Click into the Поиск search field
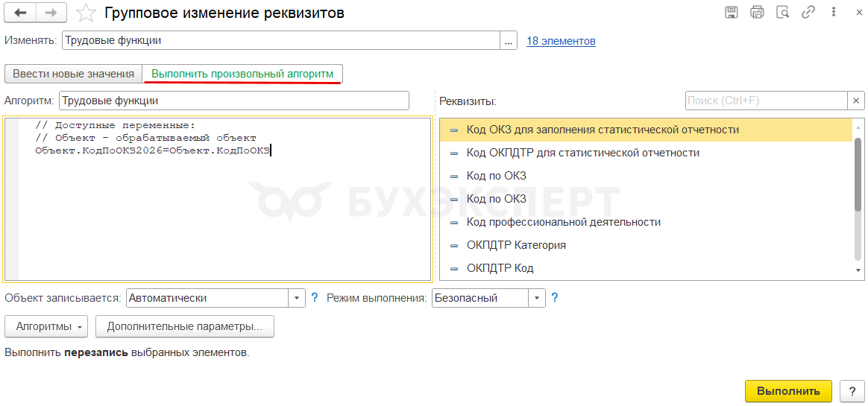868x406 pixels. pos(765,101)
